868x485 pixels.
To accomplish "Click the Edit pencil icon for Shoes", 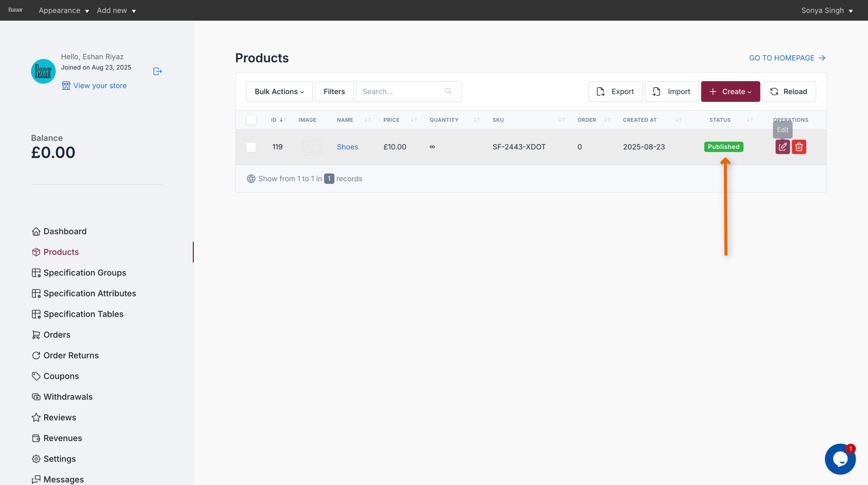I will tap(782, 147).
